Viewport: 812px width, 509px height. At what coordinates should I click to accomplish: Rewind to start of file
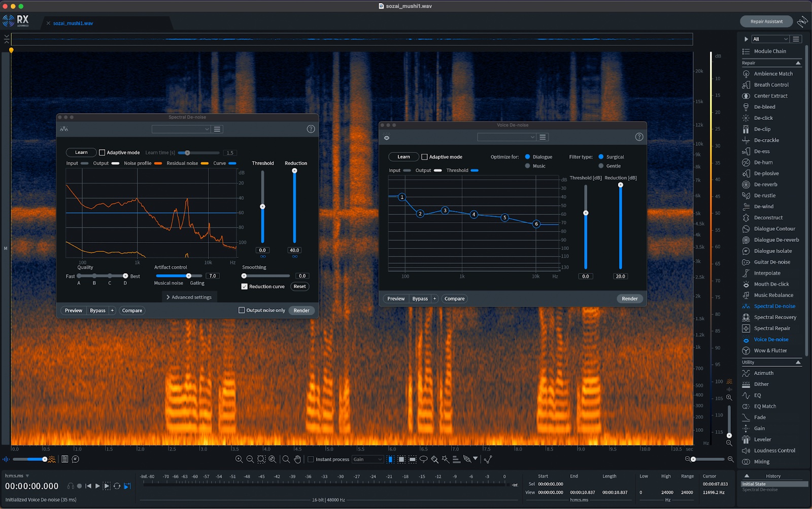(x=88, y=486)
